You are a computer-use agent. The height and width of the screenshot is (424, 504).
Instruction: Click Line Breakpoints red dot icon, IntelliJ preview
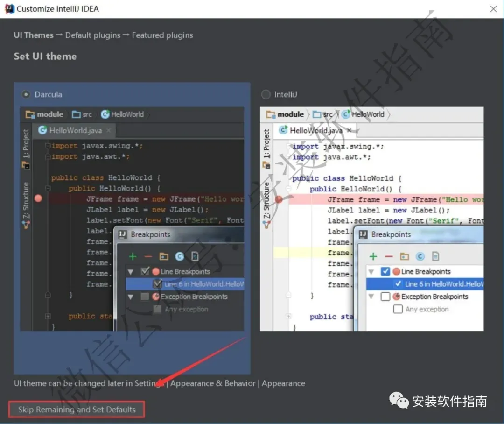pyautogui.click(x=396, y=271)
